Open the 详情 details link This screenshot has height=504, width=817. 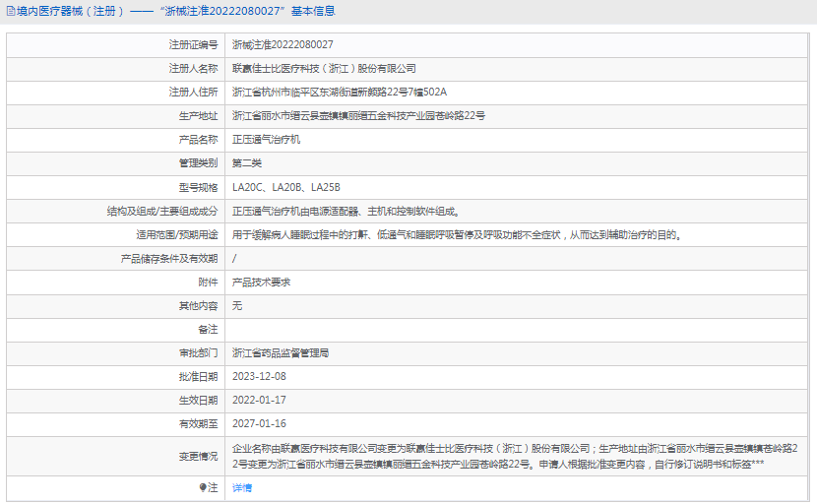click(x=242, y=488)
